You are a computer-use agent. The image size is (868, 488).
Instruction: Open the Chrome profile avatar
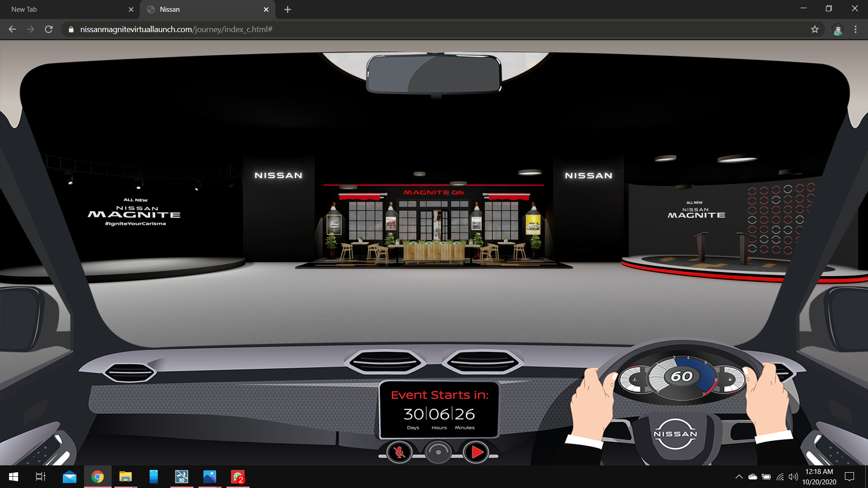(x=838, y=29)
